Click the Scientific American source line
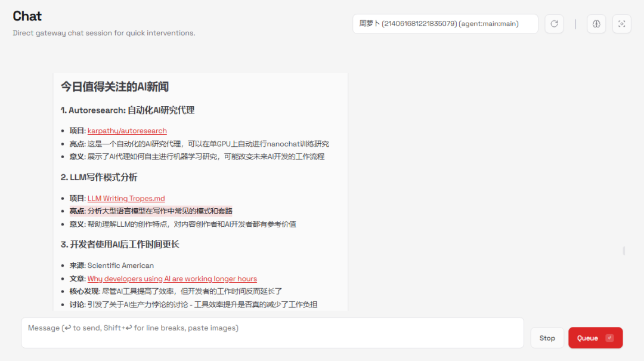Image resolution: width=644 pixels, height=361 pixels. point(112,266)
